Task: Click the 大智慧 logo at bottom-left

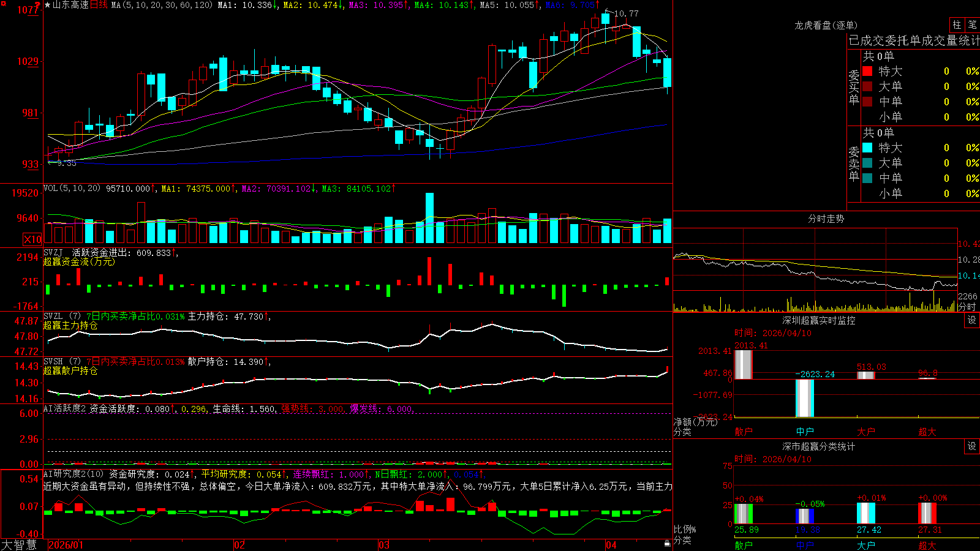Action: tap(19, 544)
